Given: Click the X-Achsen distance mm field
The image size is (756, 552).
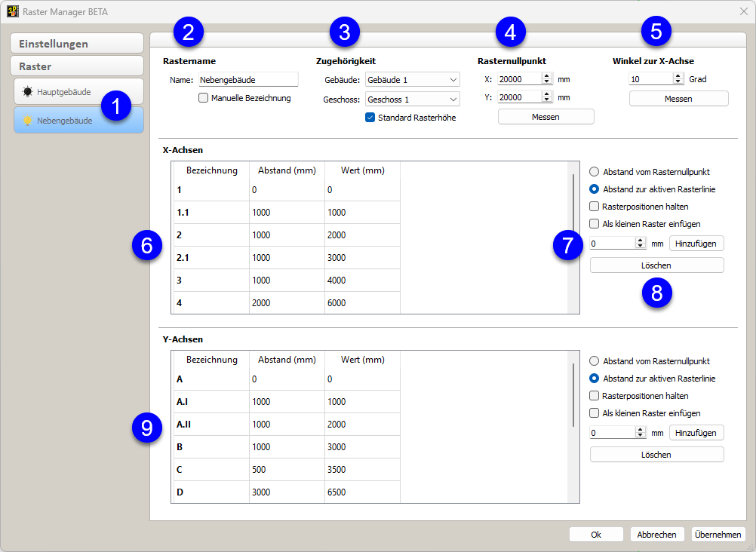Looking at the screenshot, I should (613, 244).
